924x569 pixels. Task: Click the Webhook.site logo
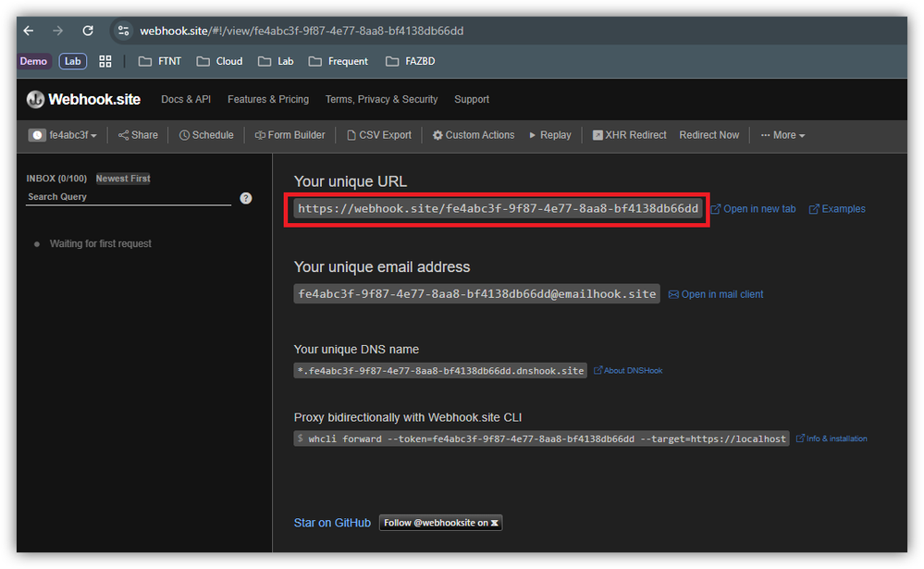pyautogui.click(x=83, y=99)
